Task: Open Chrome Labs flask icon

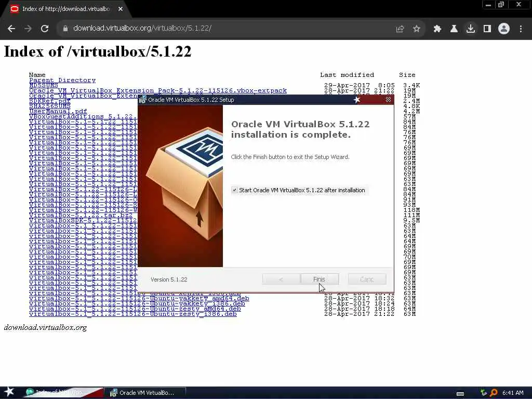Action: pos(454,29)
